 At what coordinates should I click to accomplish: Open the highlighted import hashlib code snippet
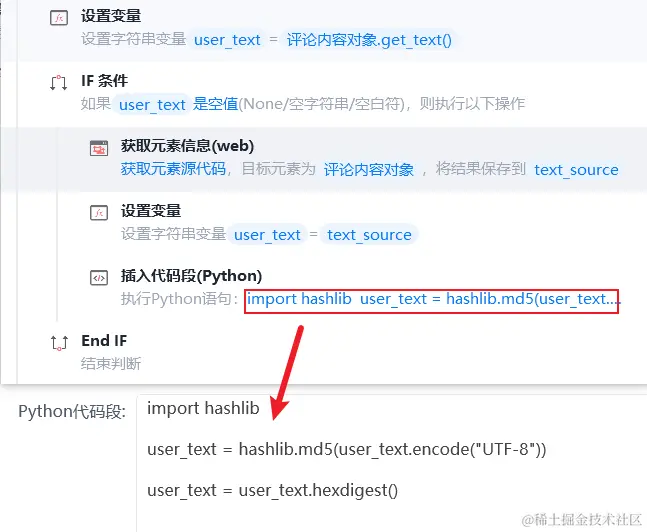(432, 301)
